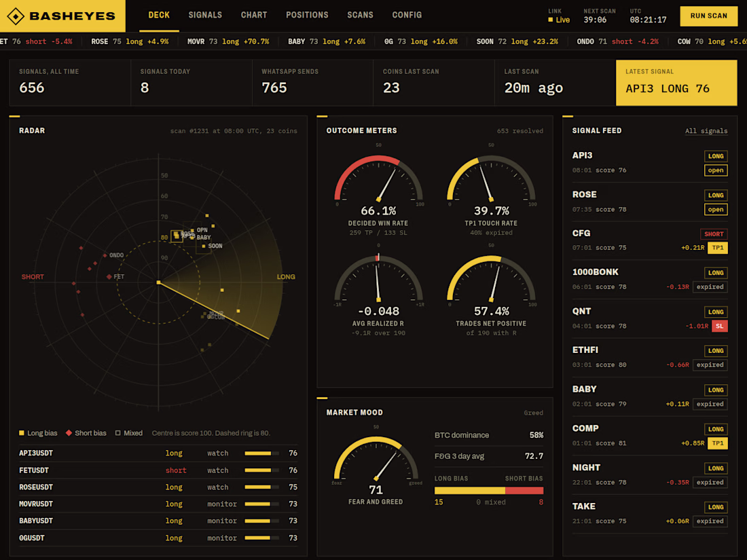Open the Config tab
This screenshot has width=747, height=560.
pos(407,15)
